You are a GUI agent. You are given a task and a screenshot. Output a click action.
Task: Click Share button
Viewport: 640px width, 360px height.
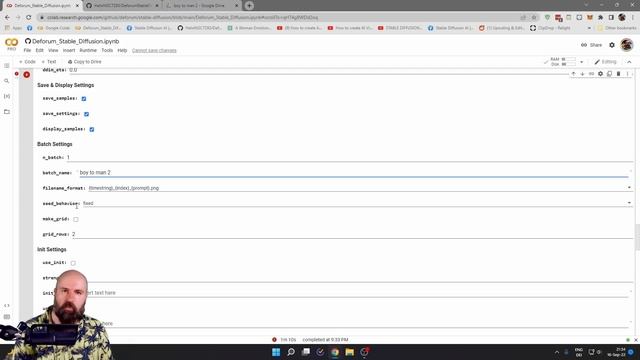591,45
